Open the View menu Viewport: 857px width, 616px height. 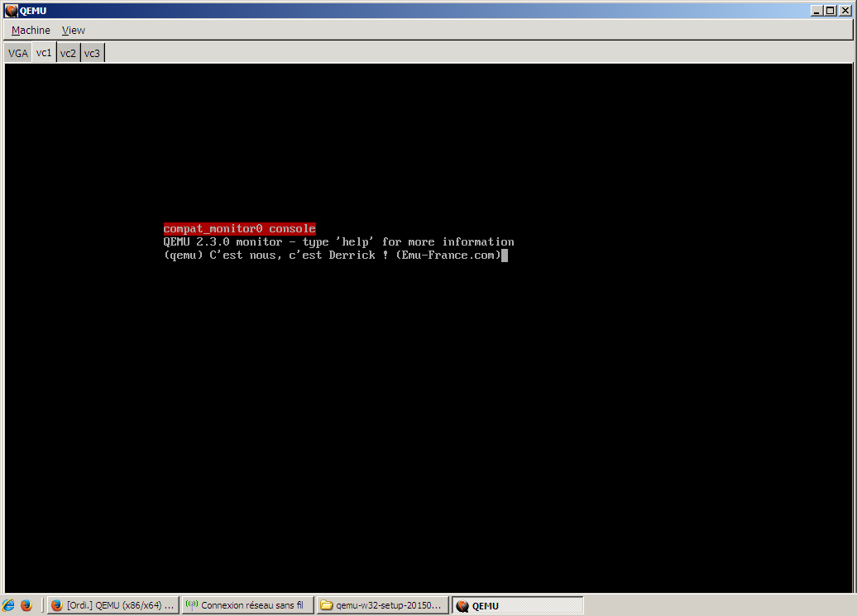click(x=74, y=30)
